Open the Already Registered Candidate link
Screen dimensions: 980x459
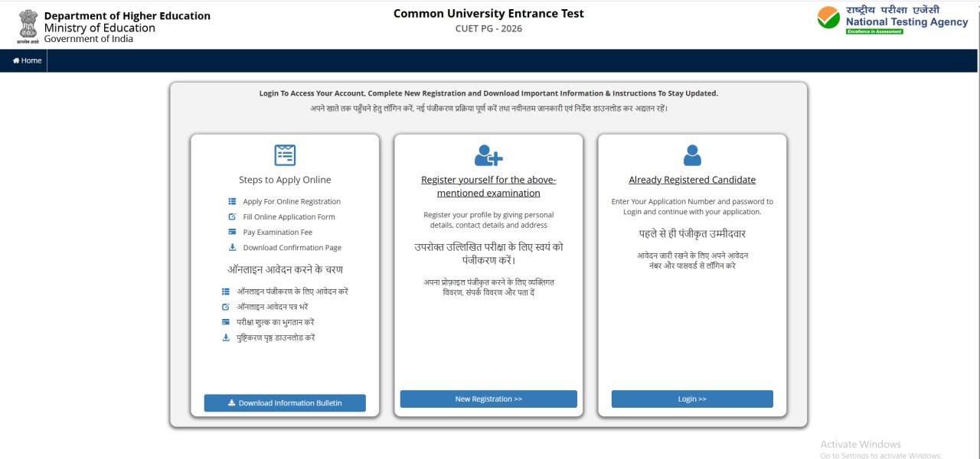pyautogui.click(x=692, y=179)
